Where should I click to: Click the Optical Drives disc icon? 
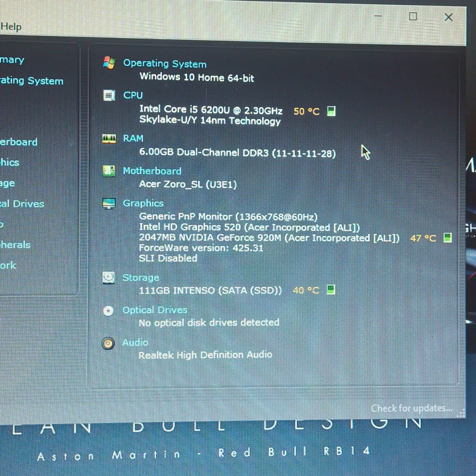click(x=109, y=310)
